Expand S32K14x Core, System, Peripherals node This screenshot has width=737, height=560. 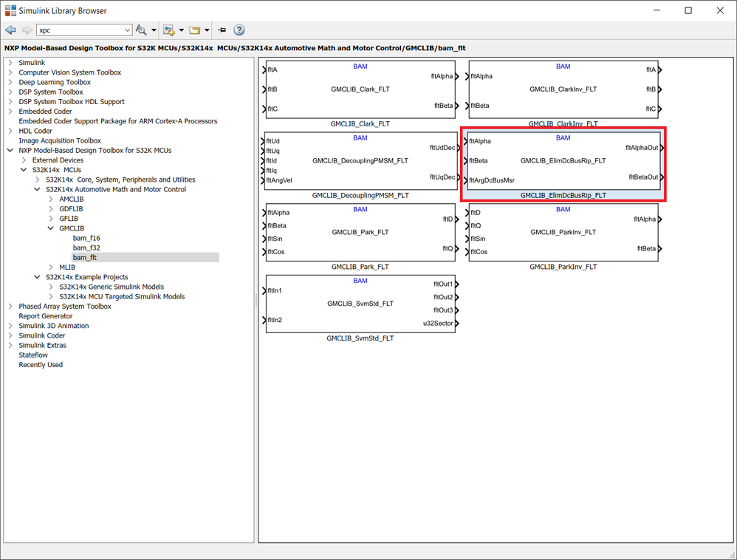coord(38,180)
